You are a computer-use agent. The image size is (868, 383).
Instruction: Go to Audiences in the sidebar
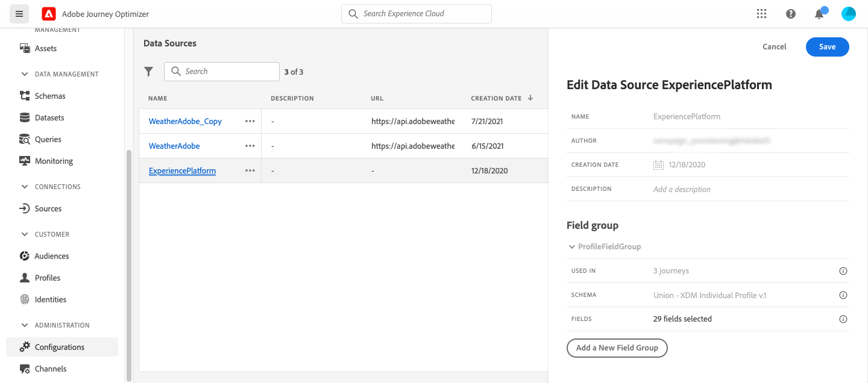point(52,256)
